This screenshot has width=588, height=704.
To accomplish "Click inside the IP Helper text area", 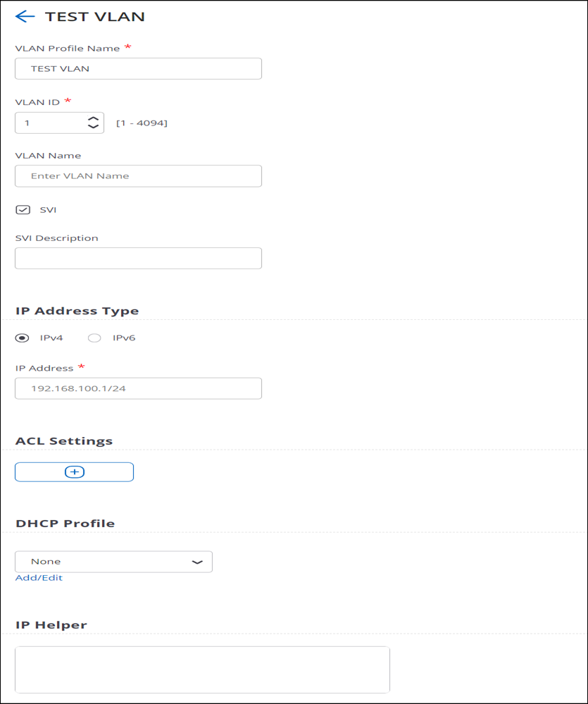I will click(202, 669).
